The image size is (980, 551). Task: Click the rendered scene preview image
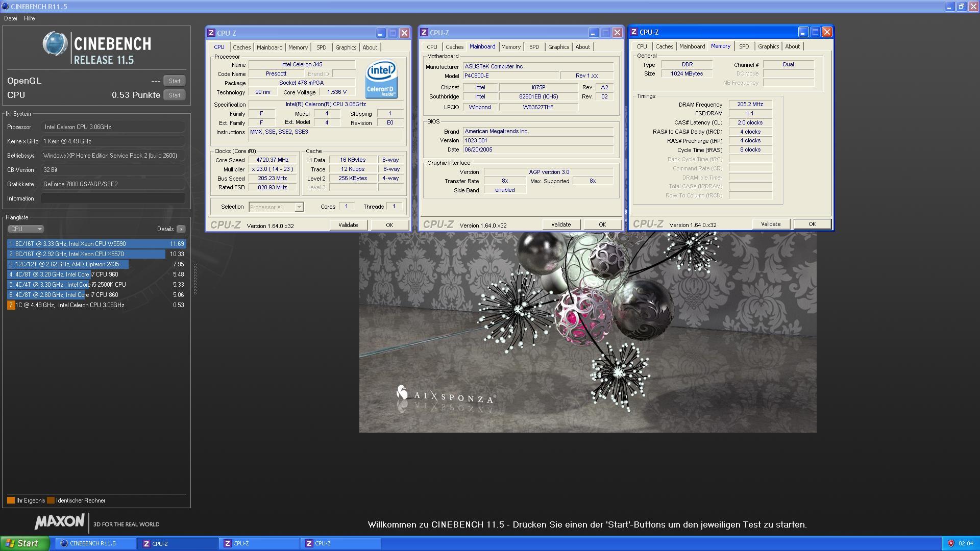click(x=587, y=332)
